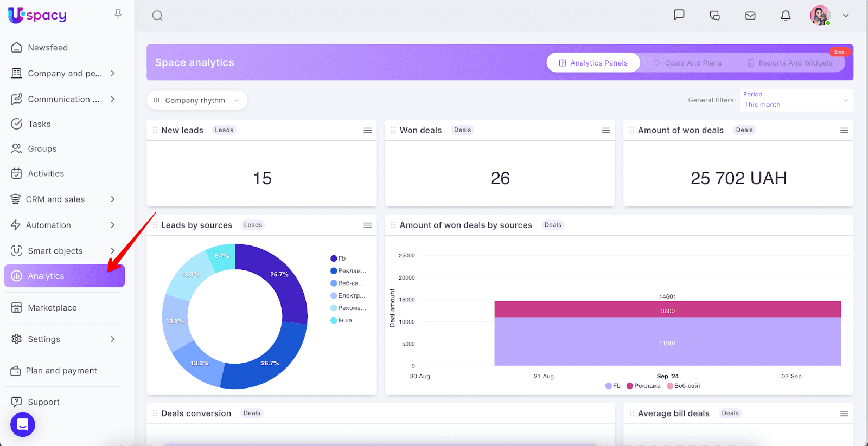The image size is (868, 446).
Task: Open the Company rhythm dropdown
Action: click(196, 100)
